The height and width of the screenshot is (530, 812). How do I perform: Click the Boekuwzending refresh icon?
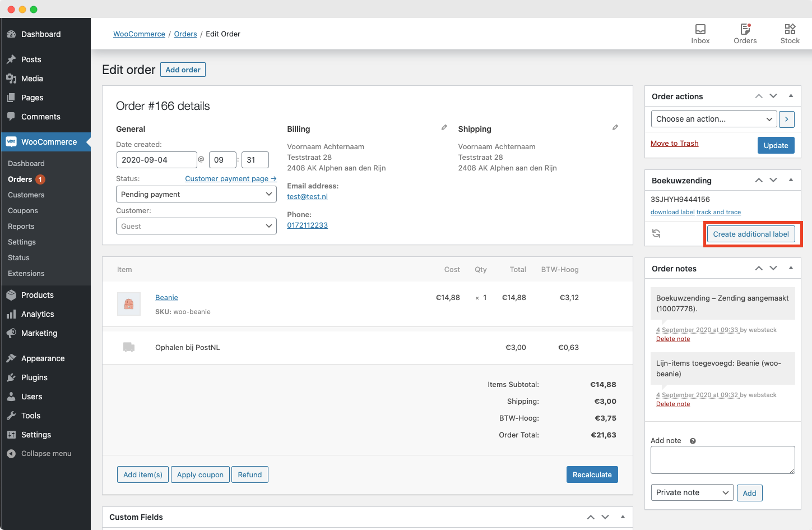pyautogui.click(x=656, y=233)
